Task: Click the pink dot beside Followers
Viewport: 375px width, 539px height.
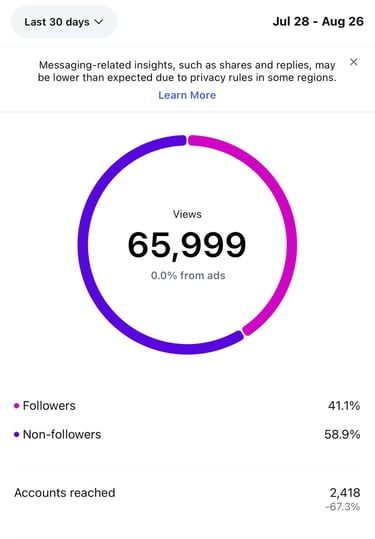Action: tap(16, 406)
